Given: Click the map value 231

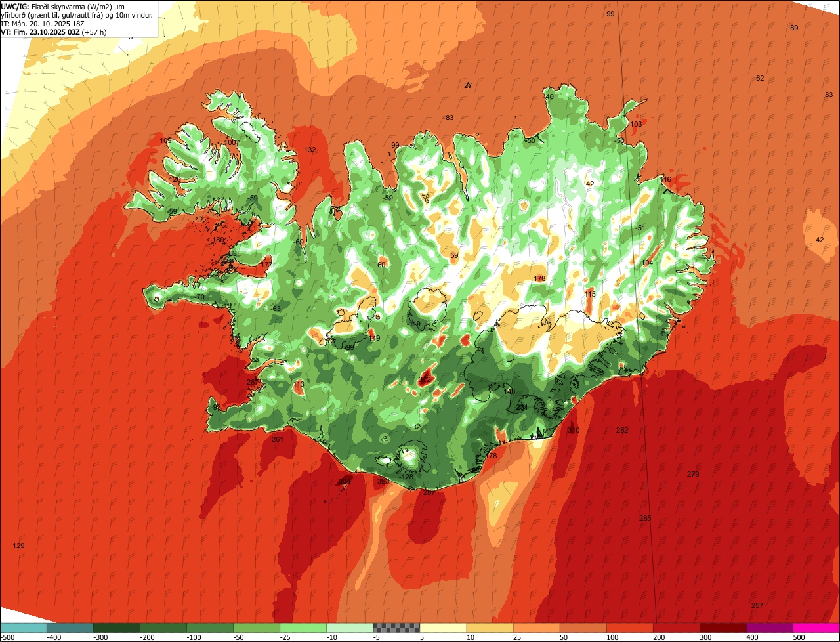Looking at the screenshot, I should pos(522,407).
